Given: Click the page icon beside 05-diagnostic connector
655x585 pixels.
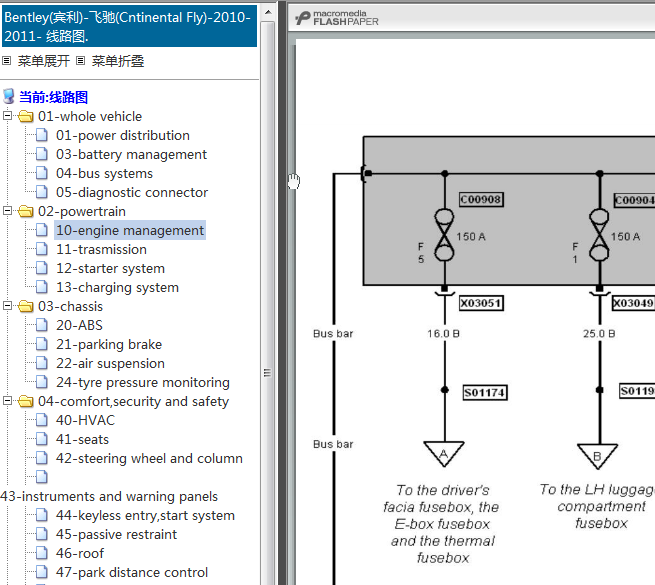Looking at the screenshot, I should pos(41,192).
